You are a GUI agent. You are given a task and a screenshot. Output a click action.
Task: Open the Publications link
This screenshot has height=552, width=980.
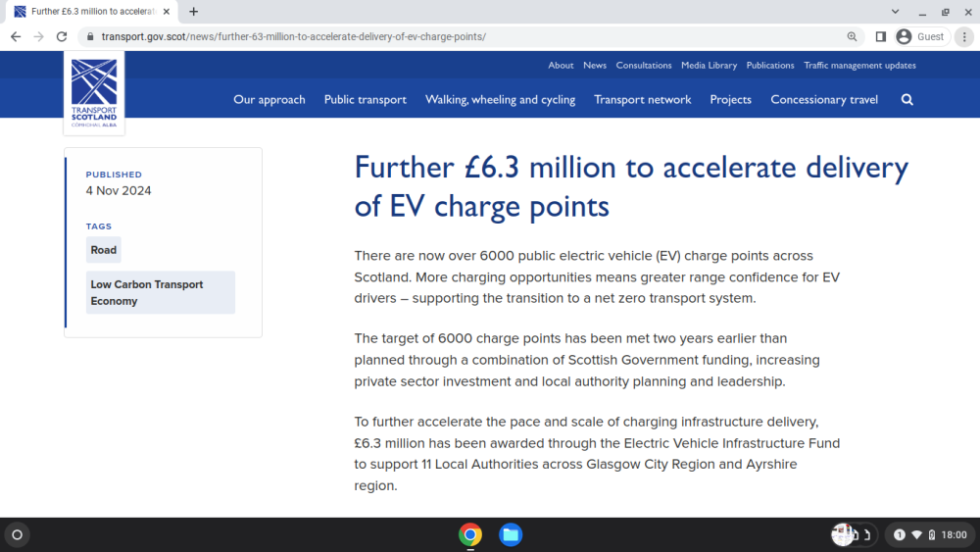point(770,65)
